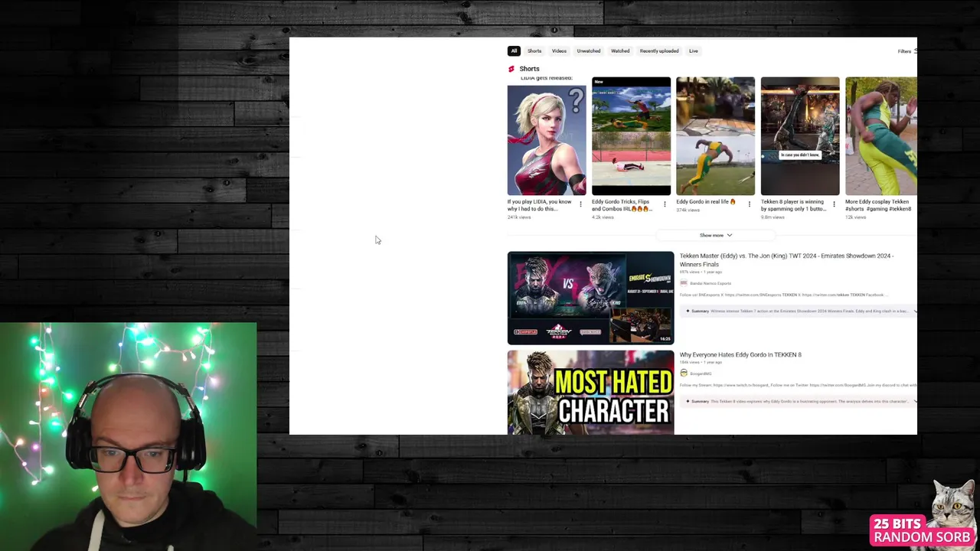Viewport: 980px width, 551px height.
Task: Click the '4.2k views' text
Action: coord(603,217)
